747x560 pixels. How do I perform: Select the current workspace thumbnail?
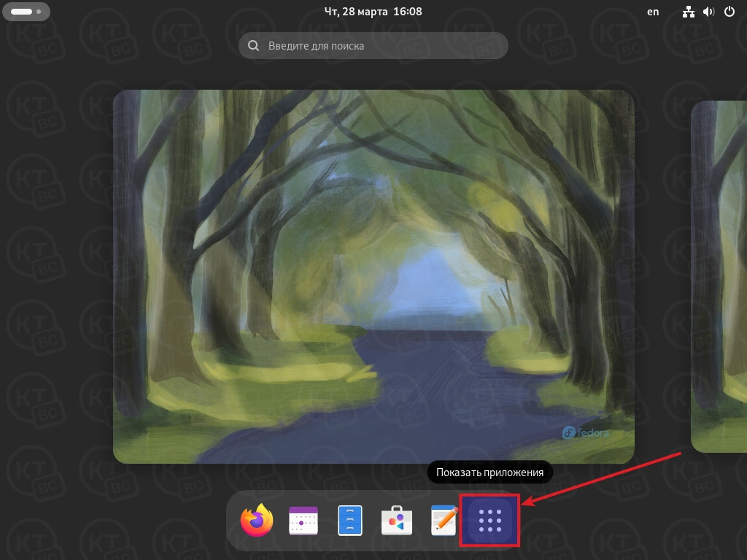(373, 276)
